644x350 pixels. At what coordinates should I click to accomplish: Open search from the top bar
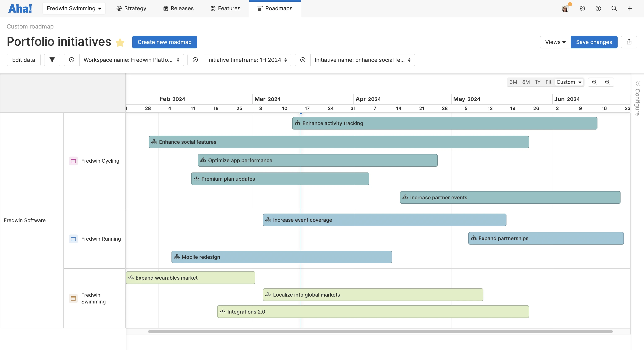coord(614,8)
